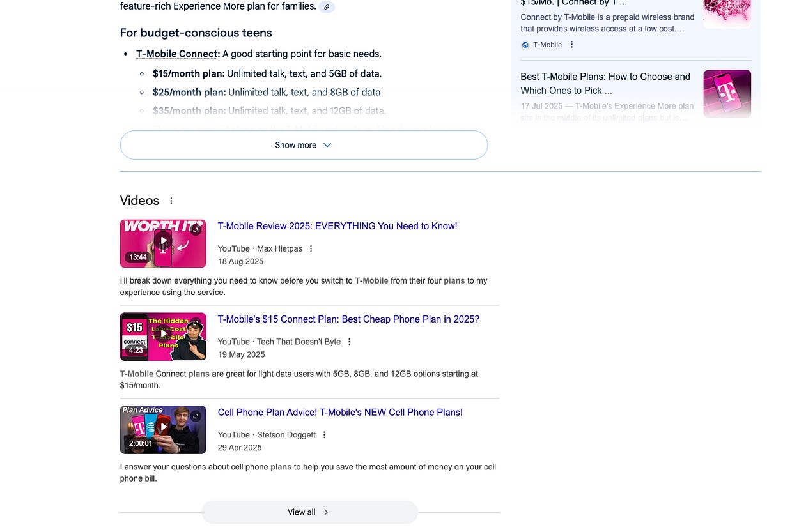799x532 pixels.
Task: Click the '$25/month plan:' text
Action: 189,92
